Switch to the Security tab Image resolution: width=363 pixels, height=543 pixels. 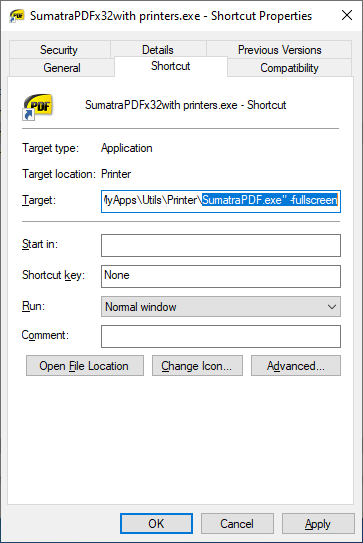click(x=59, y=50)
